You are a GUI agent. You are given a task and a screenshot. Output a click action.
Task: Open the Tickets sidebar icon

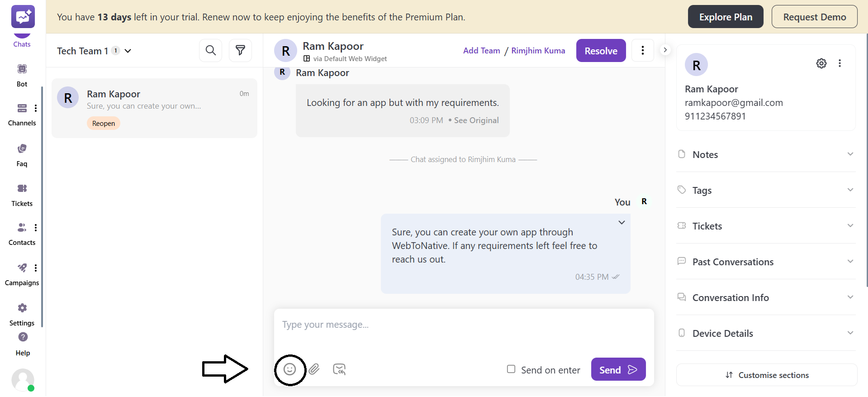(x=22, y=189)
